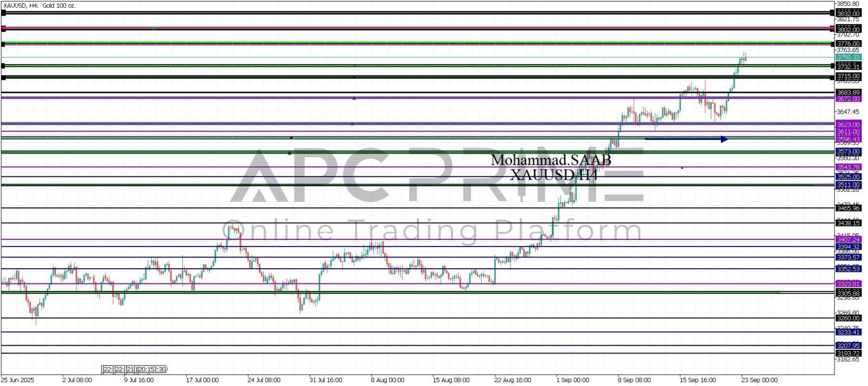This screenshot has height=386, width=868.
Task: Click the purple 3543.78 price tag
Action: click(848, 167)
